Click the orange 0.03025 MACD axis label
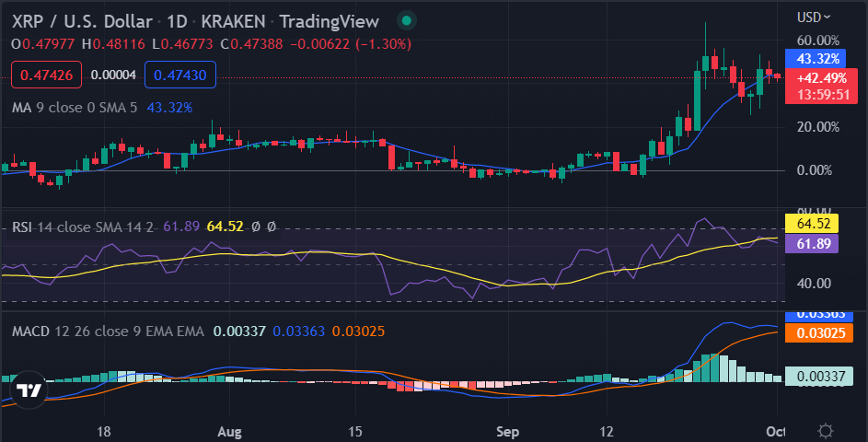This screenshot has height=442, width=868. point(819,333)
